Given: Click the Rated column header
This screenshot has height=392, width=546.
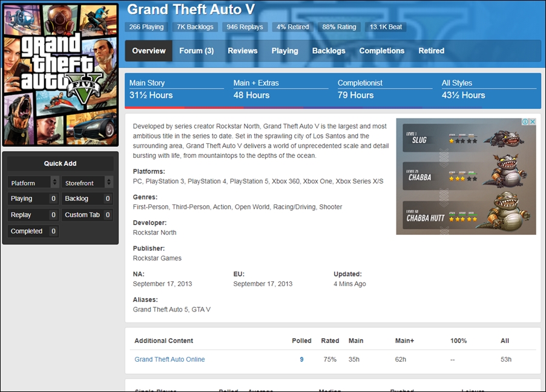Looking at the screenshot, I should tap(330, 341).
